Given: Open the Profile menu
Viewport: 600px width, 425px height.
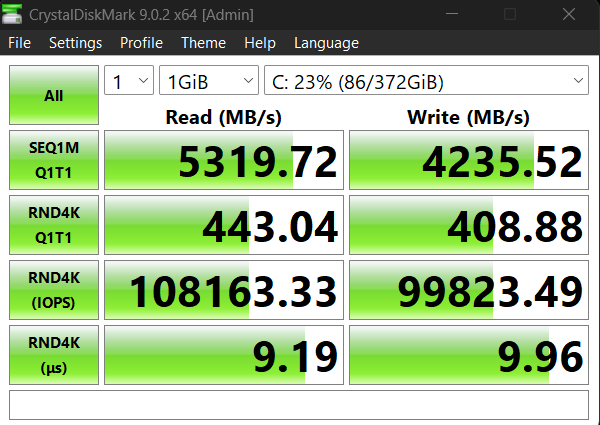Looking at the screenshot, I should click(x=141, y=42).
